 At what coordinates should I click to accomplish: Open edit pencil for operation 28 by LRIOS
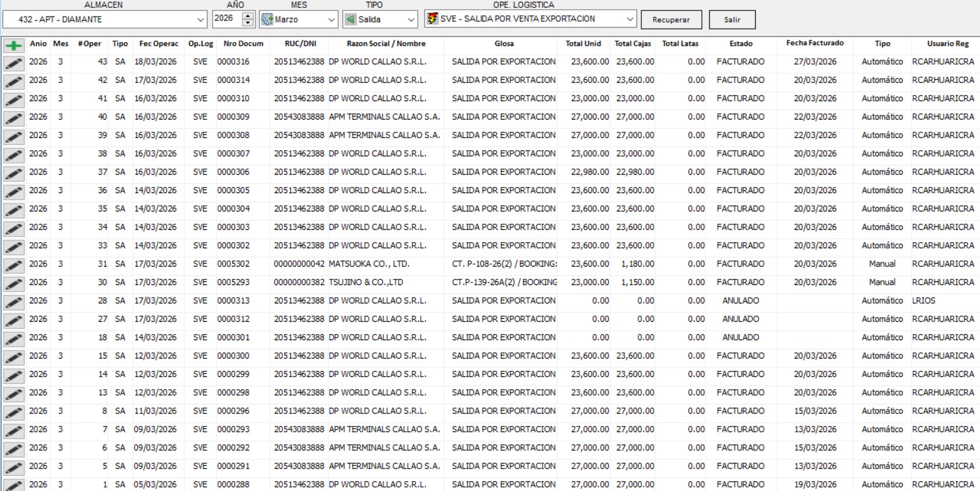click(x=13, y=302)
